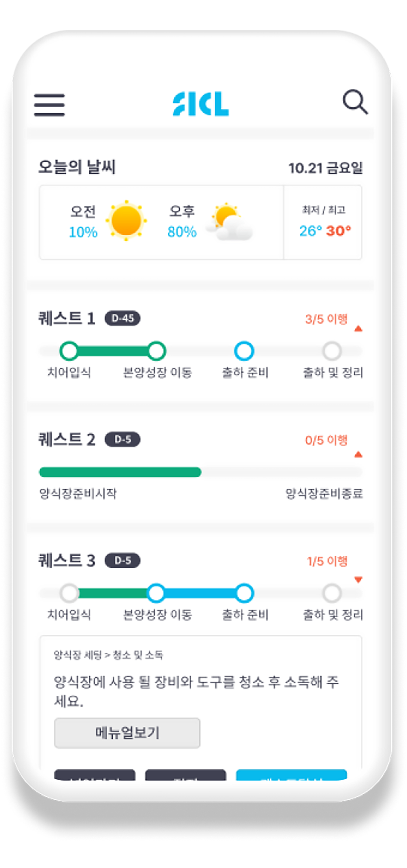Tap the D-5 badge on Quest 3
The image size is (407, 868).
tap(122, 560)
